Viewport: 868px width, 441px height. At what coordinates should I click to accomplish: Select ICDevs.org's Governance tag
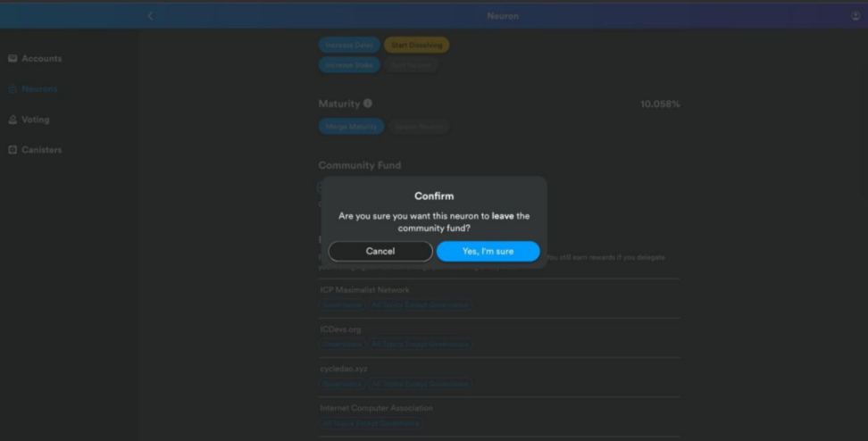click(x=341, y=345)
